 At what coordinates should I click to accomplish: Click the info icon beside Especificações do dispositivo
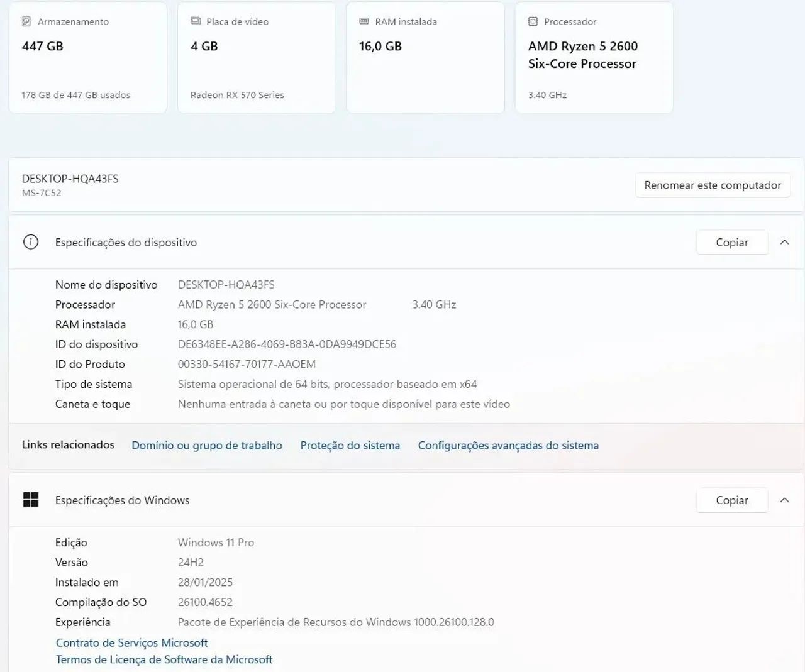[31, 242]
